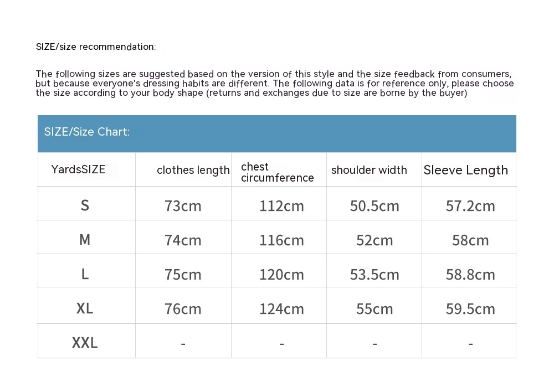Image resolution: width=554 pixels, height=392 pixels.
Task: Select the L size row label
Action: (x=85, y=274)
